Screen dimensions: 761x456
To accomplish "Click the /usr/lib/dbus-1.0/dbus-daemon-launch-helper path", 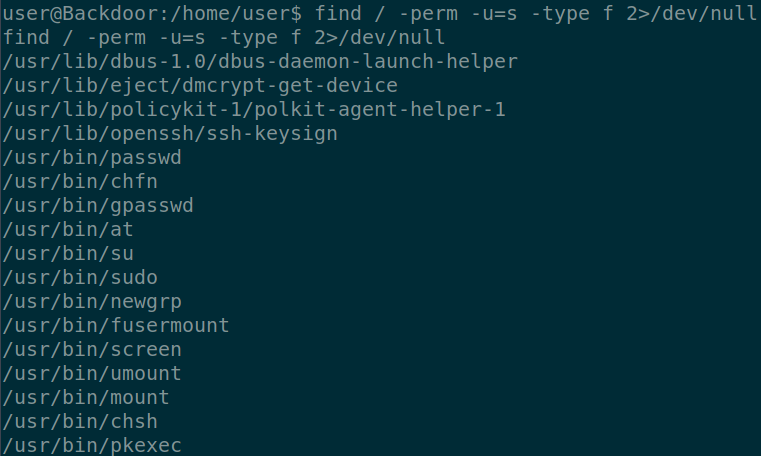I will tap(260, 61).
